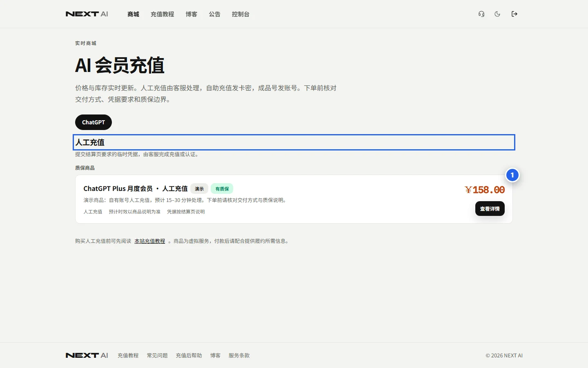Click the © 2026 NEXT AI copyright text
The image size is (588, 368).
(x=504, y=356)
